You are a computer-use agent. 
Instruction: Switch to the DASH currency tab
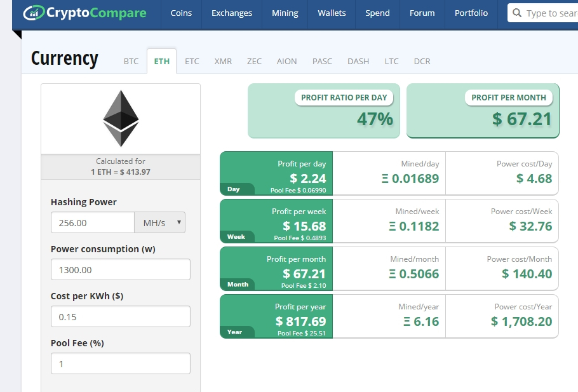(358, 61)
